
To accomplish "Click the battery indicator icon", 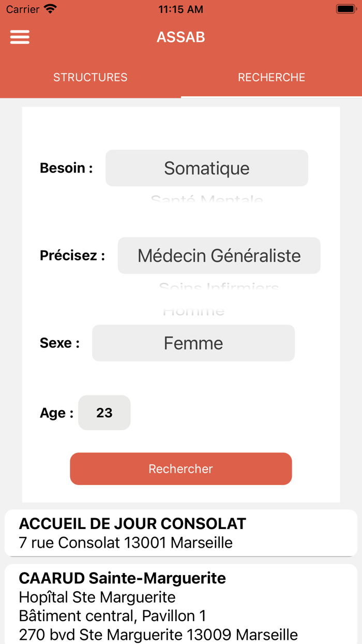I will pos(345,9).
